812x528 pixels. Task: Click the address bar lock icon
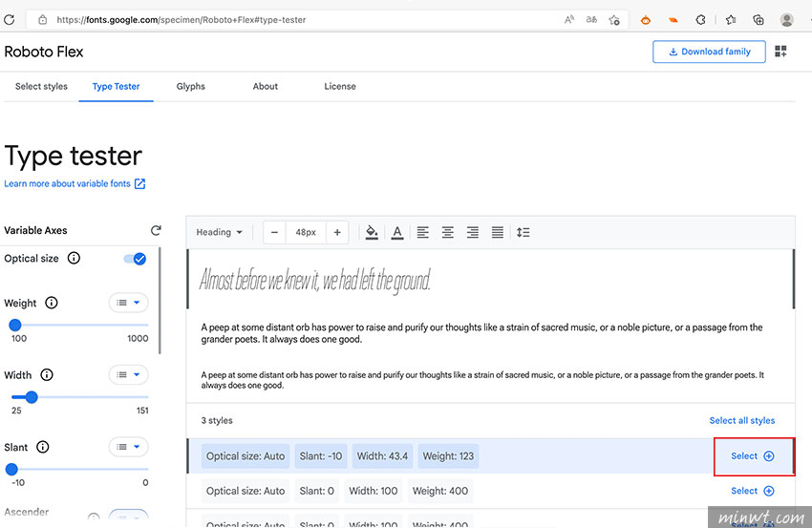[42, 20]
